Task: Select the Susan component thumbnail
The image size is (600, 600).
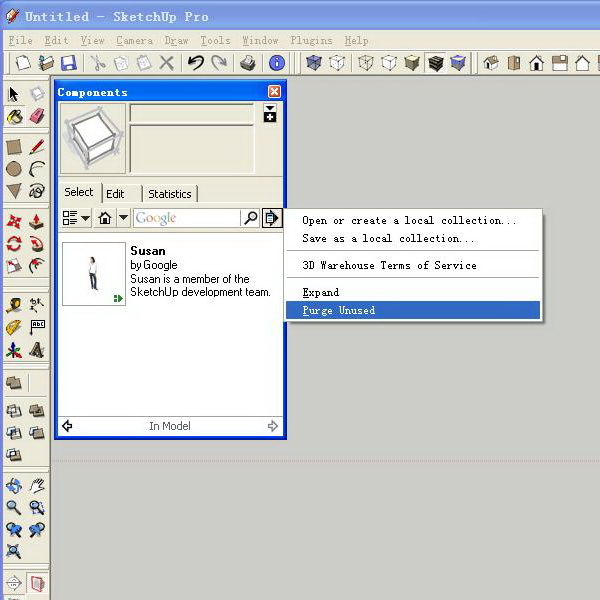Action: pos(94,274)
